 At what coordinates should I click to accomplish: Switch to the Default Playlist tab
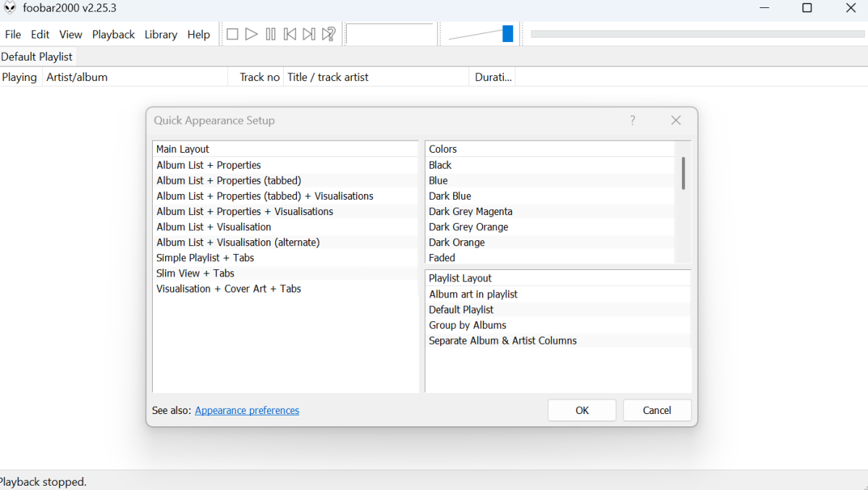pos(38,56)
